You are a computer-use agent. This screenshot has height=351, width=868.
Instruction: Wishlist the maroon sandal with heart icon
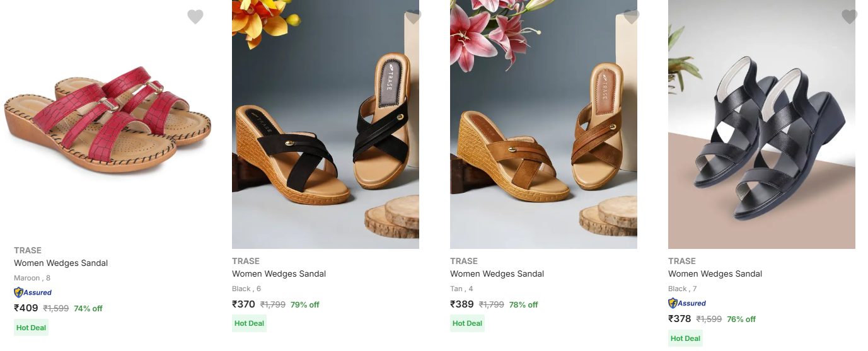[x=195, y=17]
